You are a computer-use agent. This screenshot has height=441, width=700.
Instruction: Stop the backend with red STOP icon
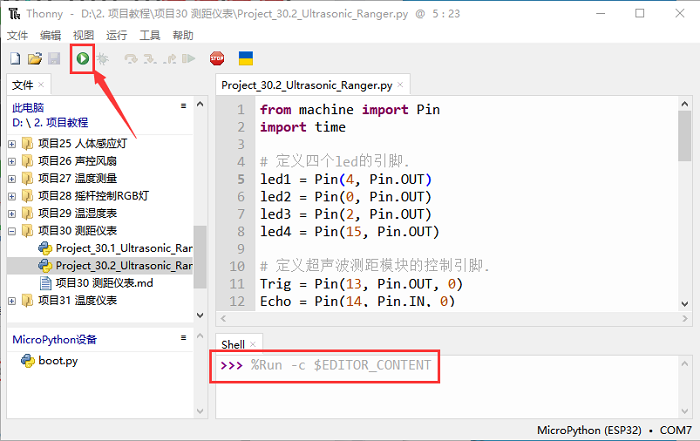(217, 59)
